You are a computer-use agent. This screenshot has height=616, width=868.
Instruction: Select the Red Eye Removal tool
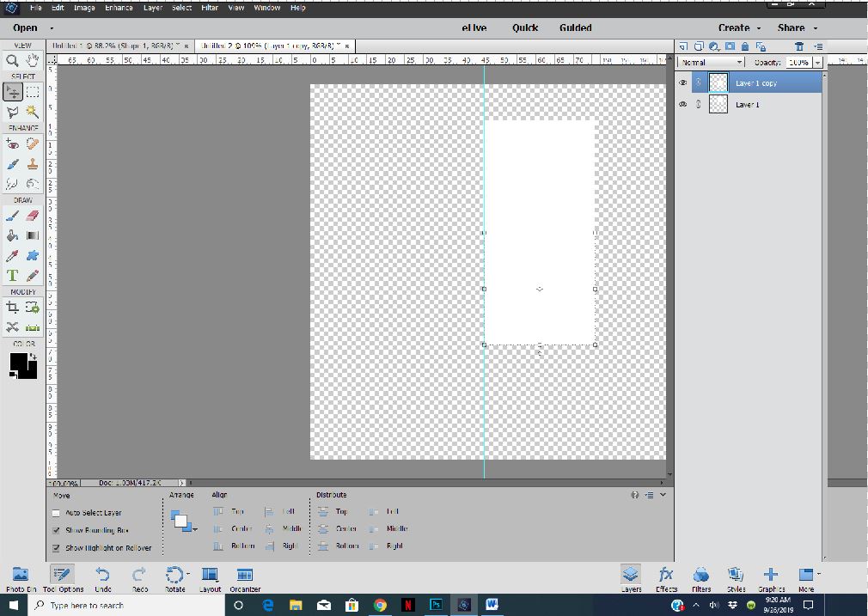(x=12, y=143)
